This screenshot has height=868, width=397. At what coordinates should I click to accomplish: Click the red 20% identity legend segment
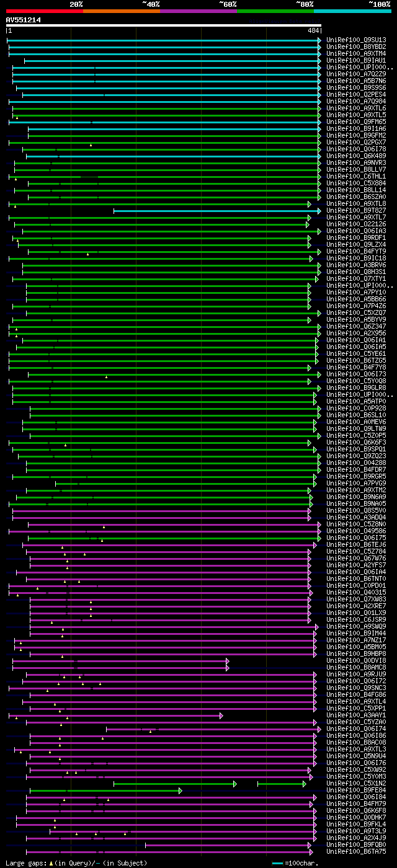pyautogui.click(x=45, y=11)
